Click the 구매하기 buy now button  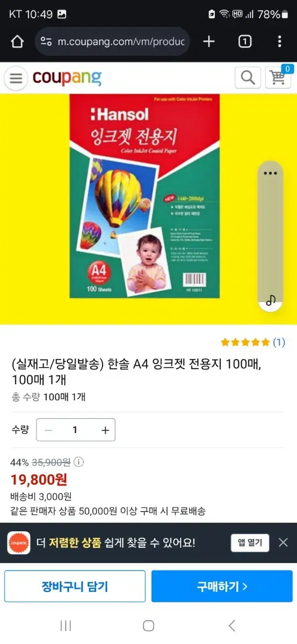222,586
